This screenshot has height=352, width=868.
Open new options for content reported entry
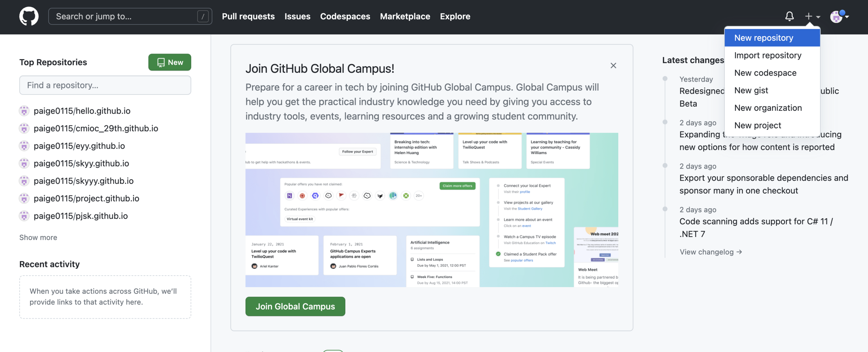pos(760,141)
